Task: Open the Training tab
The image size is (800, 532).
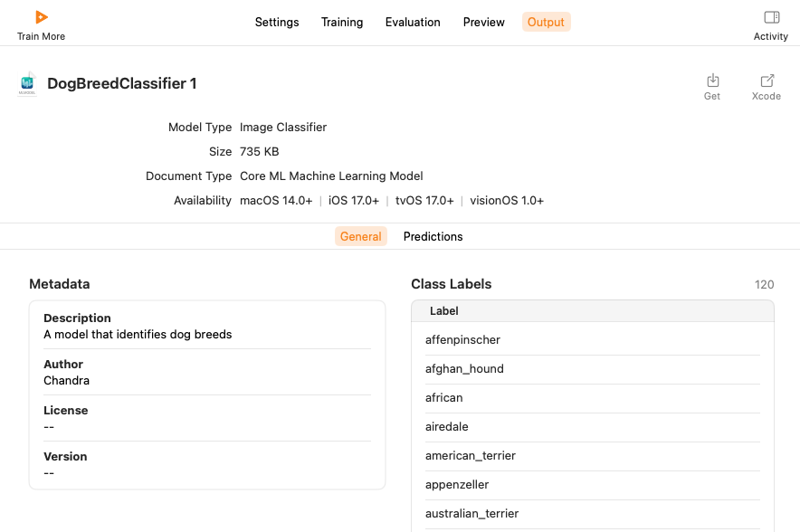Action: coord(342,22)
